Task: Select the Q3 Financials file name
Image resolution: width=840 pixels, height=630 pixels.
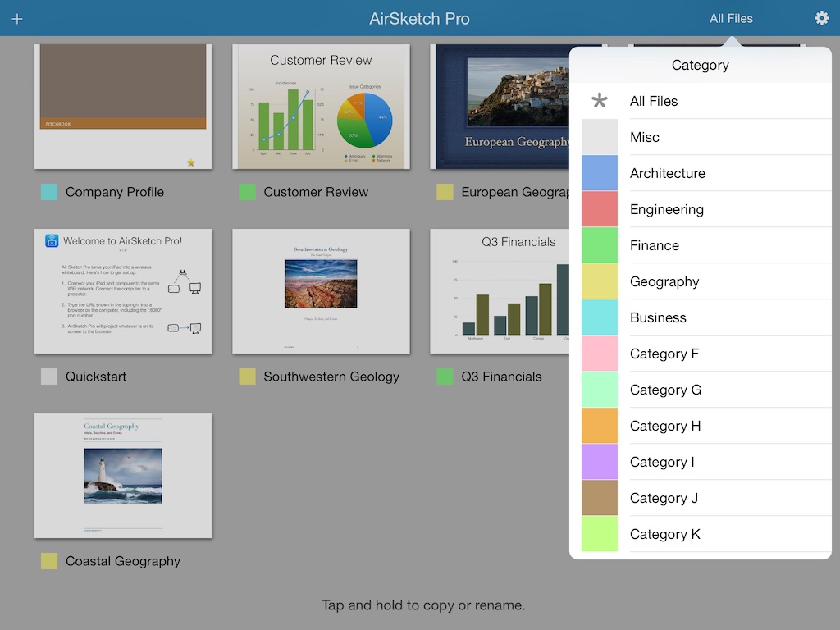Action: pos(501,377)
